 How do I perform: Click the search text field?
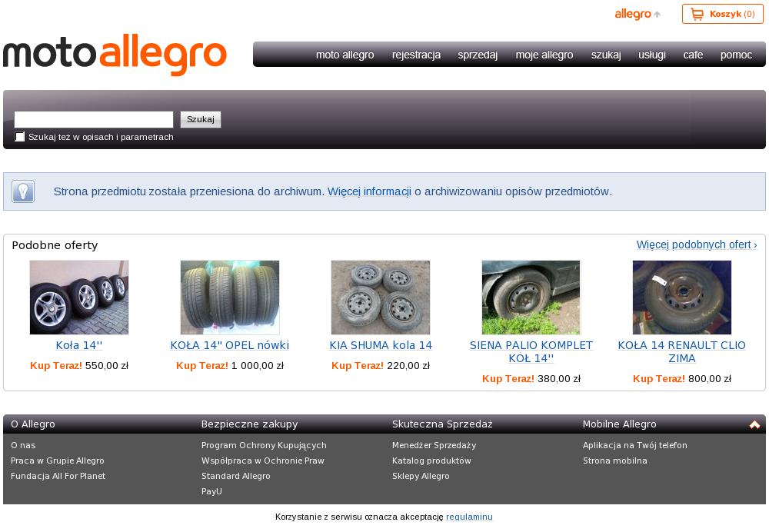[x=94, y=120]
